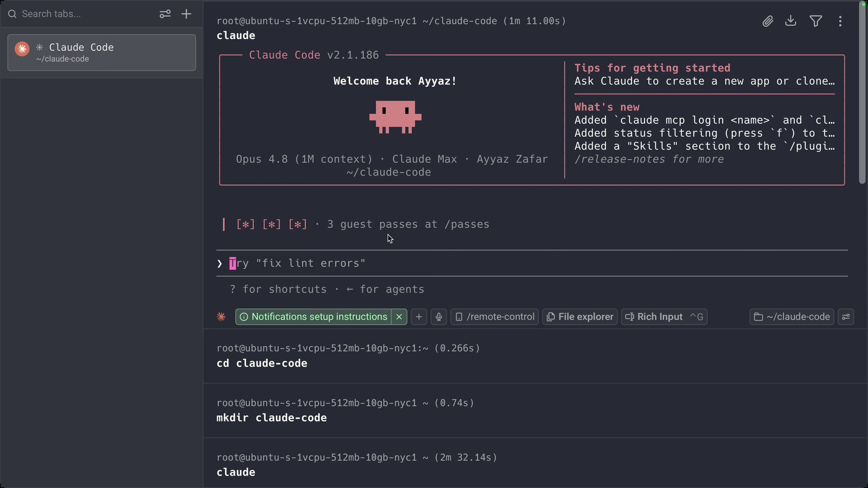Select the Claude Code tab
This screenshot has width=868, height=488.
(102, 53)
